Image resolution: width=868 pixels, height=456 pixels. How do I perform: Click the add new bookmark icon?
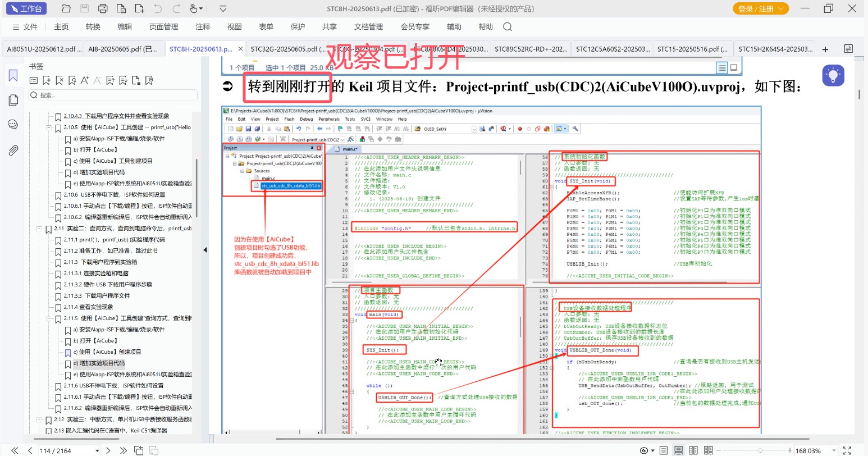(x=47, y=81)
